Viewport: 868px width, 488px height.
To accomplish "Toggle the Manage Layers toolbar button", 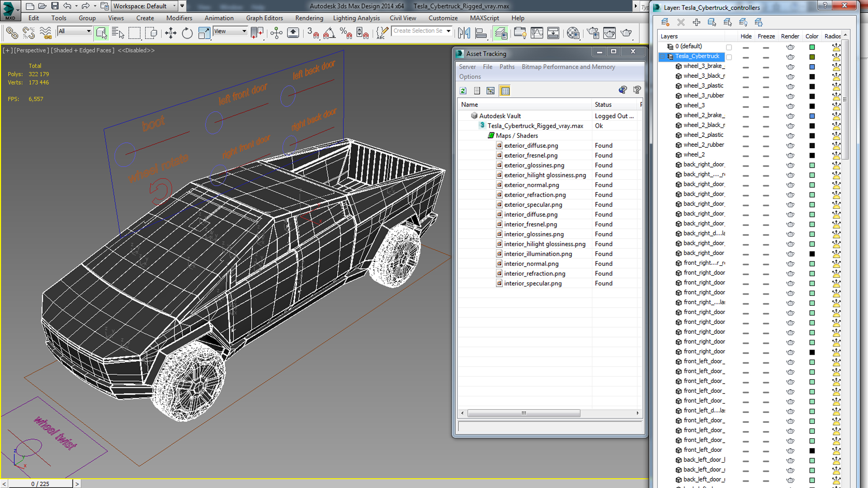I will pyautogui.click(x=500, y=33).
